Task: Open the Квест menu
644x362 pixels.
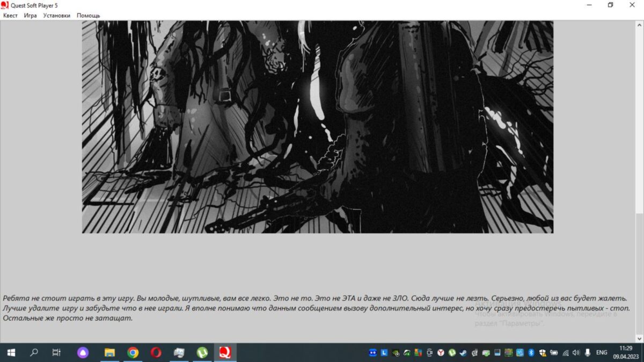Action: coord(10,16)
